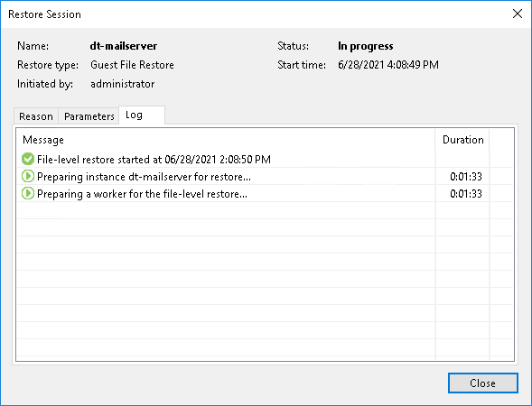Click the 'Initiated by:' label
Screen dimensions: 532x406
click(45, 84)
